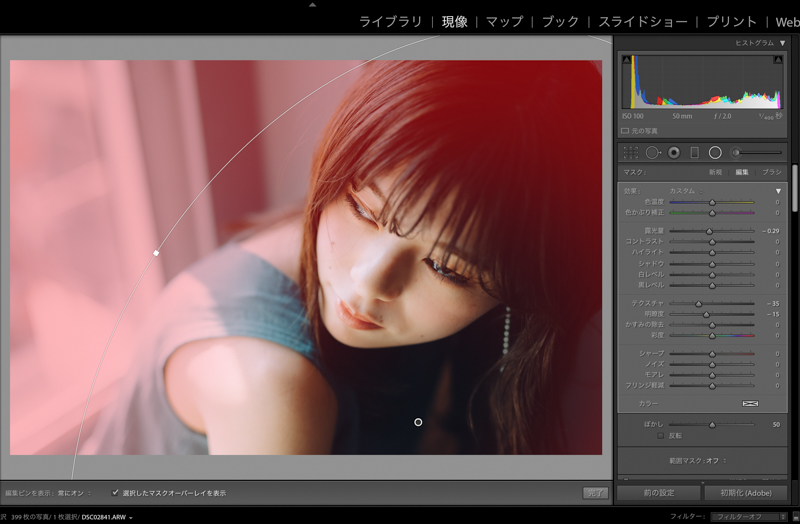Click the ハイライト slider handle

[x=712, y=253]
